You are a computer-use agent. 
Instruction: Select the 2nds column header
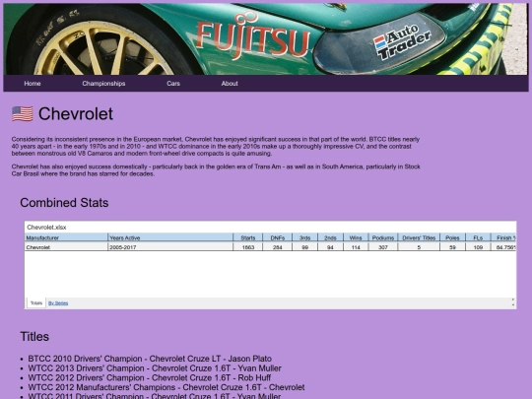(x=330, y=237)
